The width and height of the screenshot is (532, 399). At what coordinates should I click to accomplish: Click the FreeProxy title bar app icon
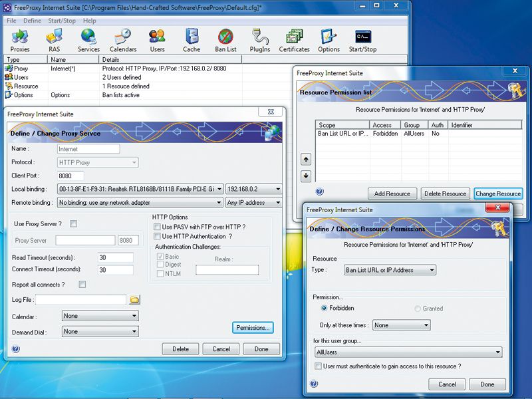(7, 7)
